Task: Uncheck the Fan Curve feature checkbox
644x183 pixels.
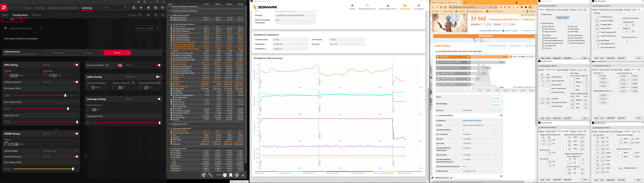Action: pyautogui.click(x=543, y=48)
